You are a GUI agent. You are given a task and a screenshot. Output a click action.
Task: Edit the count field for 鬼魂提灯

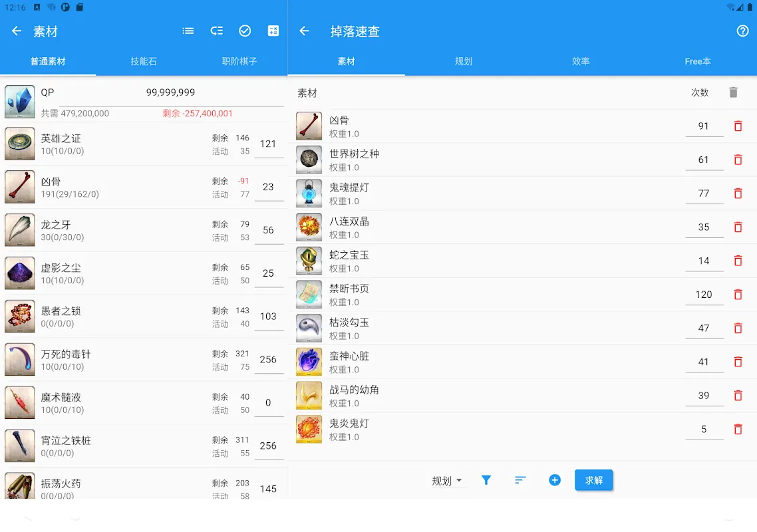pos(704,194)
